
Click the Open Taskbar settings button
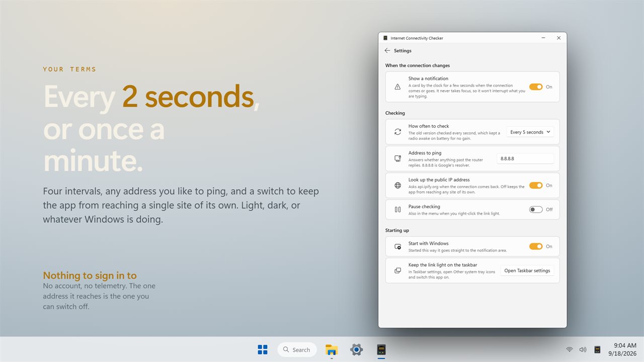click(527, 270)
